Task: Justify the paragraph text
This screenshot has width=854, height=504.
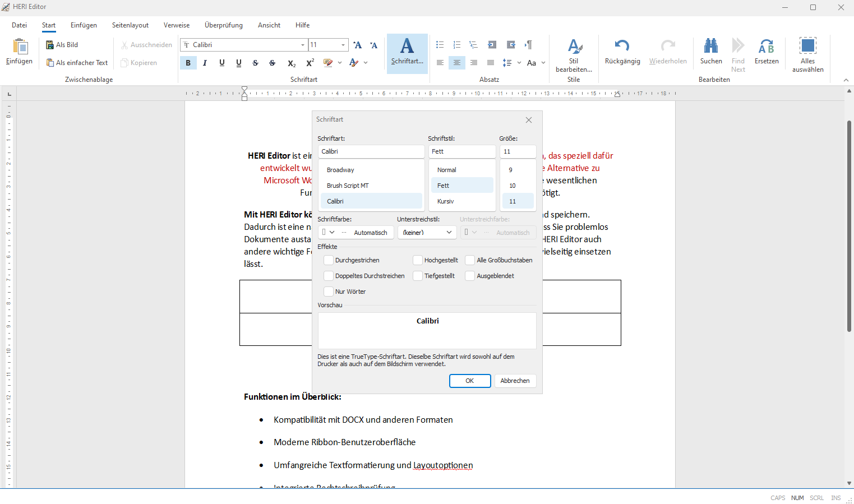Action: (491, 63)
